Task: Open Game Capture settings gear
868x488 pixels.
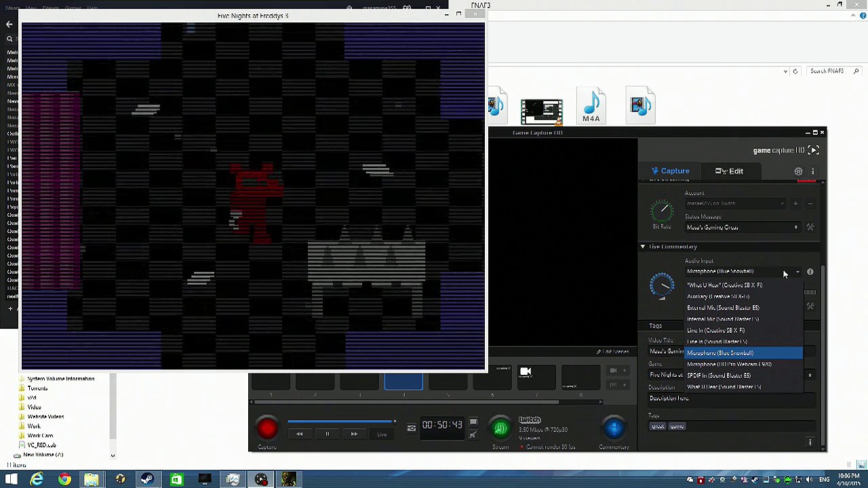Action: pos(798,171)
